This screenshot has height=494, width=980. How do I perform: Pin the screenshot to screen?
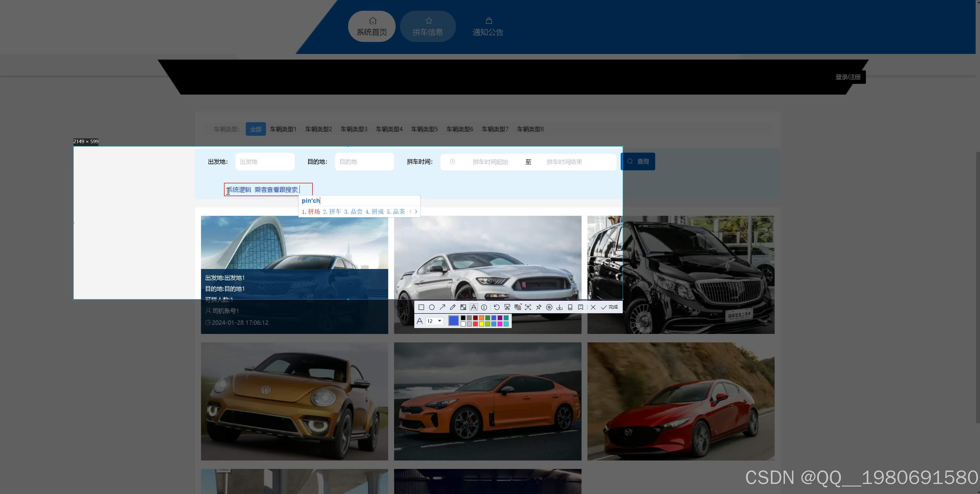pyautogui.click(x=539, y=307)
